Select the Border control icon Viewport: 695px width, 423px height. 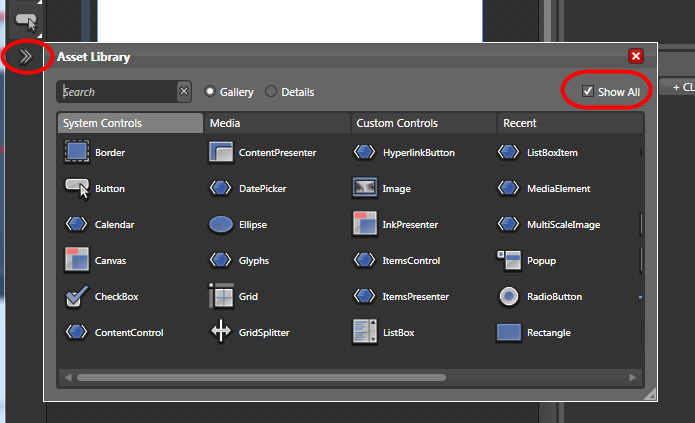(77, 152)
